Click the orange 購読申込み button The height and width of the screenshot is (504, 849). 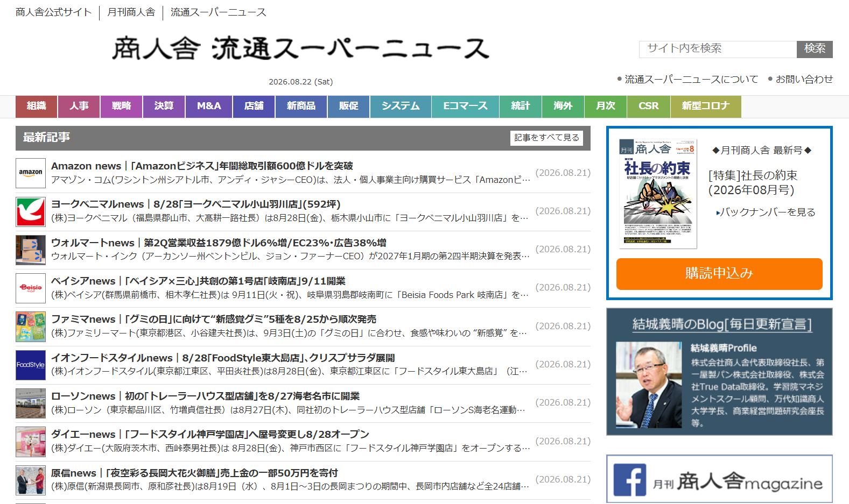pos(719,274)
